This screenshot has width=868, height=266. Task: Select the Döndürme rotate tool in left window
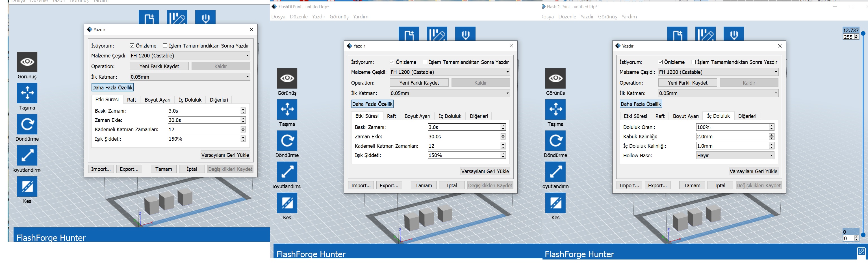click(x=27, y=124)
